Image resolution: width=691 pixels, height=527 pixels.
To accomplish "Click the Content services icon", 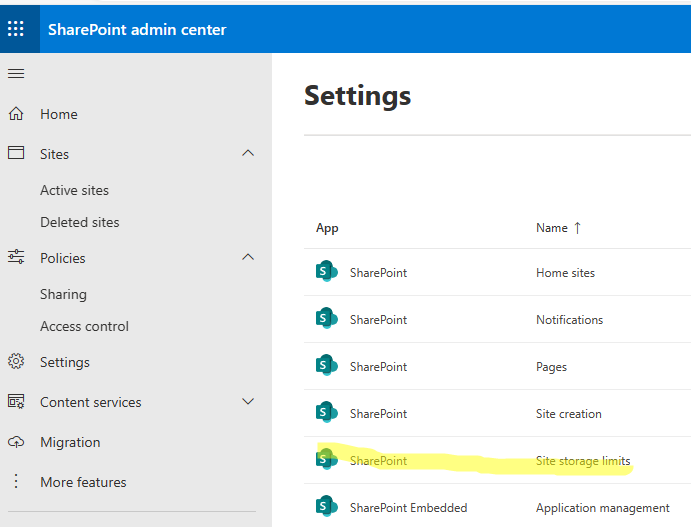I will point(16,402).
